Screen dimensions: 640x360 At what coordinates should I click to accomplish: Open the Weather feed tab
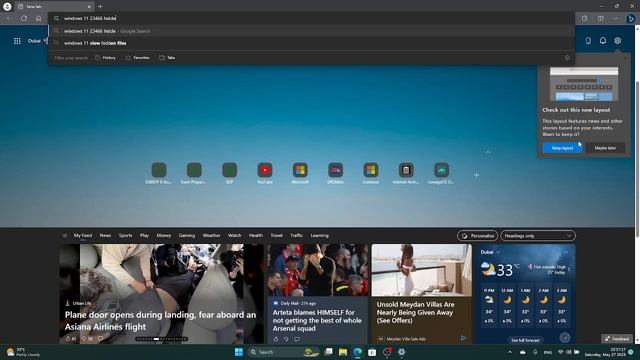[x=211, y=236]
